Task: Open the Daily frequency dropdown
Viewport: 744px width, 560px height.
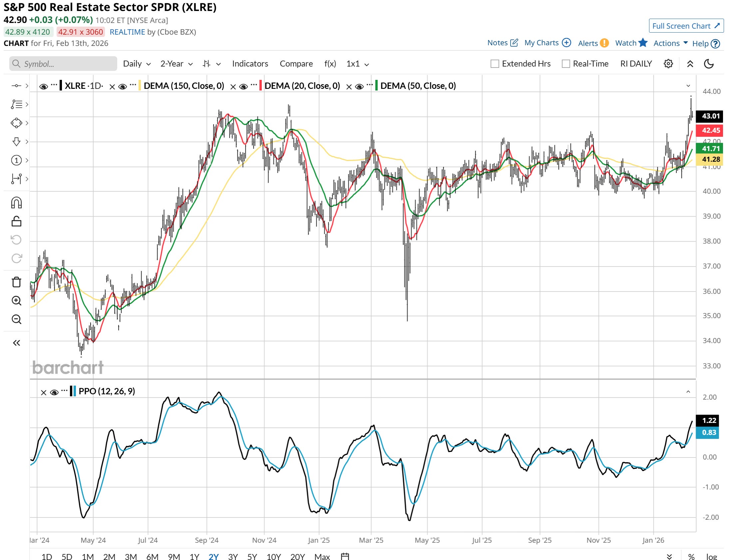Action: click(137, 64)
